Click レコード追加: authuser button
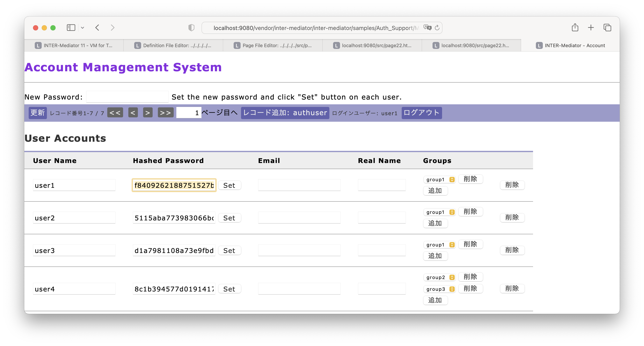644x346 pixels. (285, 113)
